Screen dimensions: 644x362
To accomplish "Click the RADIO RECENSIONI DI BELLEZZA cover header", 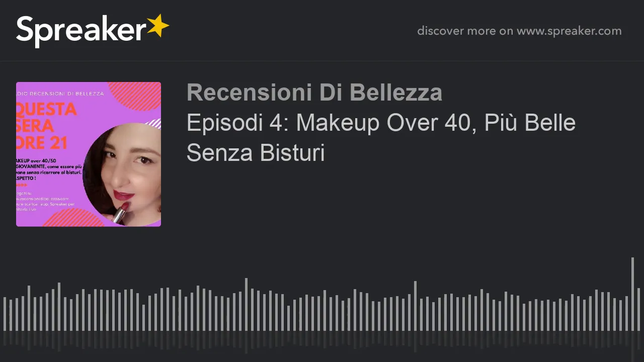I will (60, 94).
